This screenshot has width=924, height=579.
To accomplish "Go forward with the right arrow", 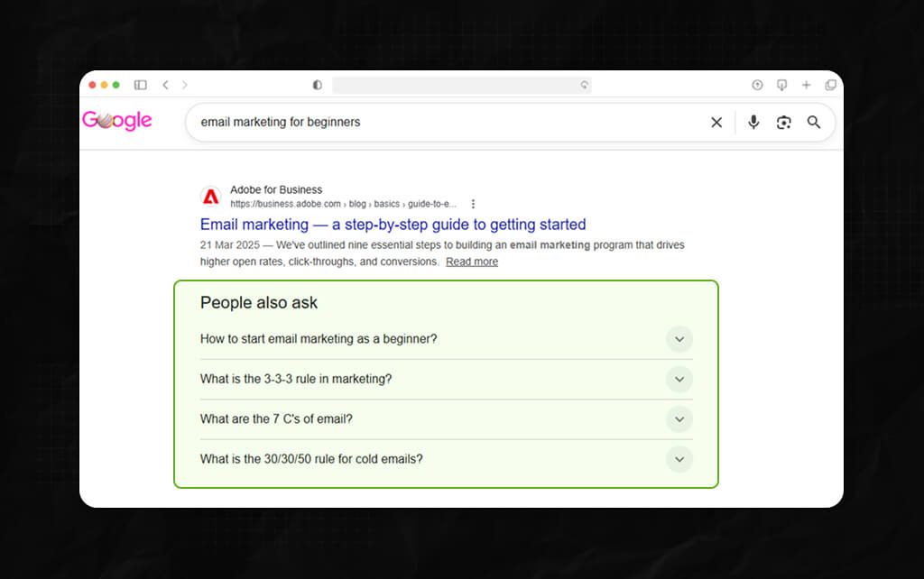I will pos(184,85).
